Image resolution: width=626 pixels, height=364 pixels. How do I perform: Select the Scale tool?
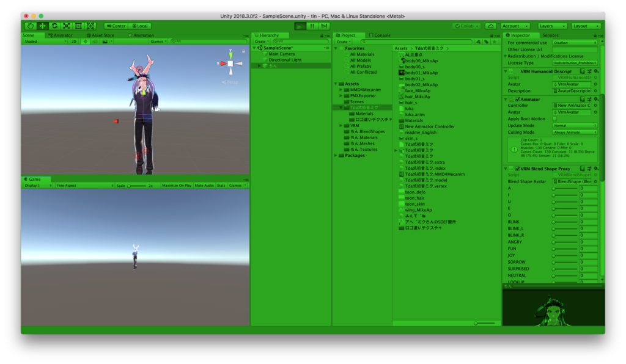(x=66, y=26)
